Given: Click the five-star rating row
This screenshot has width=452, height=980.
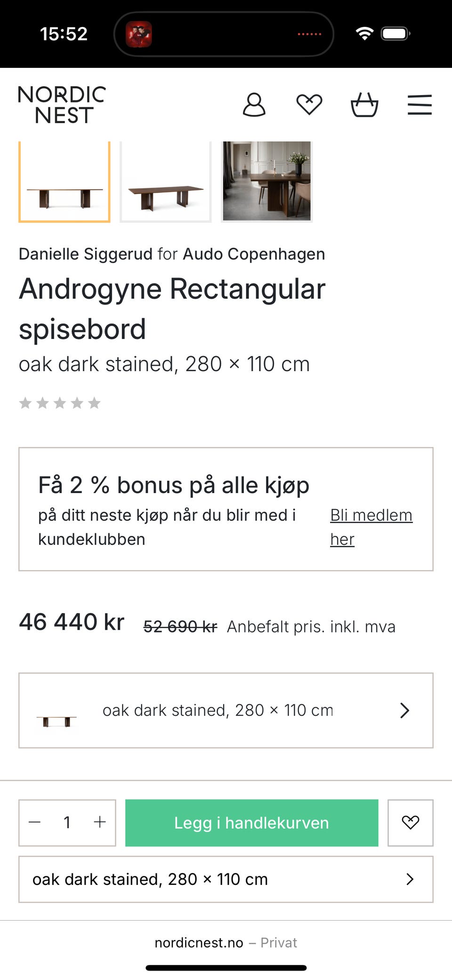Looking at the screenshot, I should [60, 403].
